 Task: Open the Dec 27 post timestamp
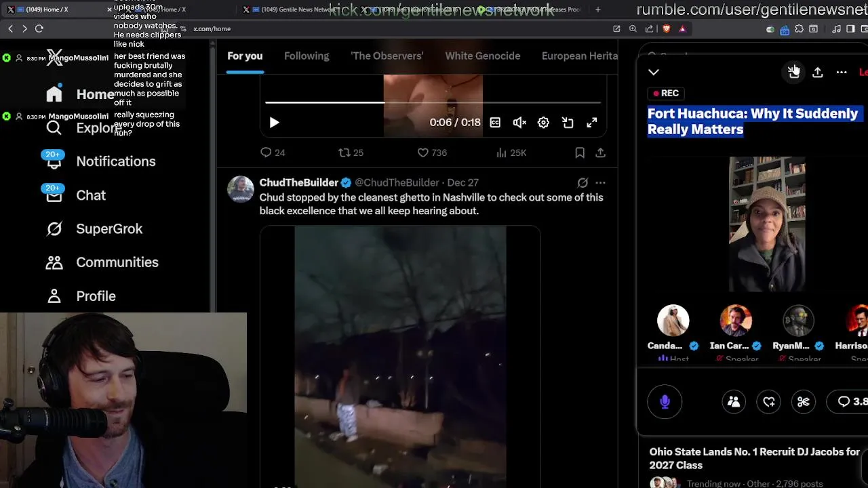pyautogui.click(x=463, y=182)
